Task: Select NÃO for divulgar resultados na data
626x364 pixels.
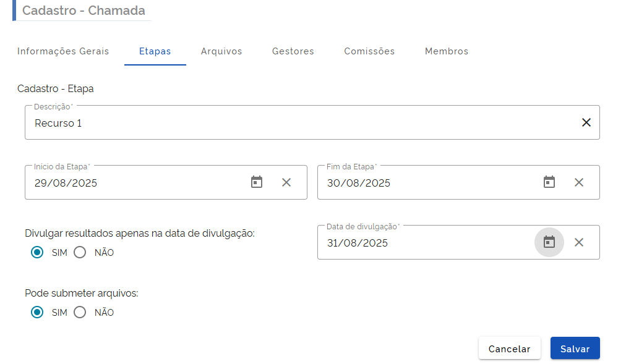Action: (79, 252)
